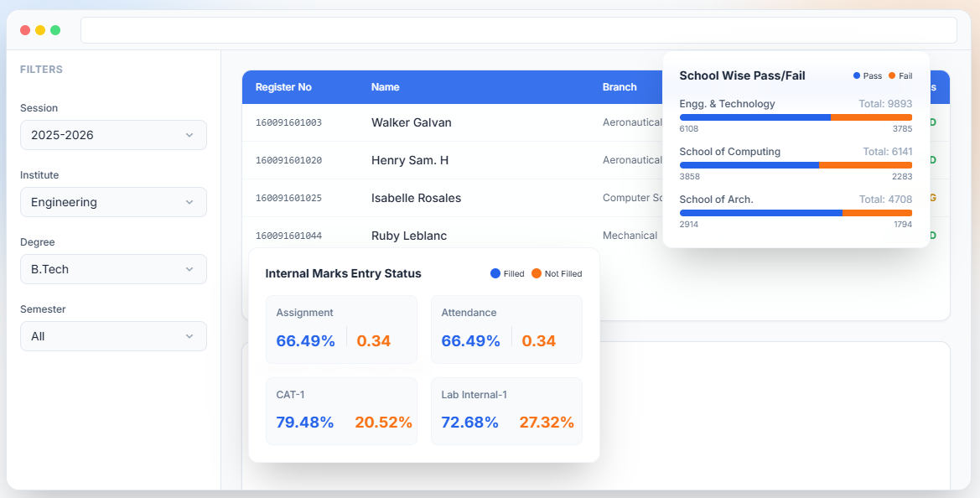Toggle Fail series visibility in the pass/fail chart
This screenshot has width=980, height=498.
coord(900,75)
